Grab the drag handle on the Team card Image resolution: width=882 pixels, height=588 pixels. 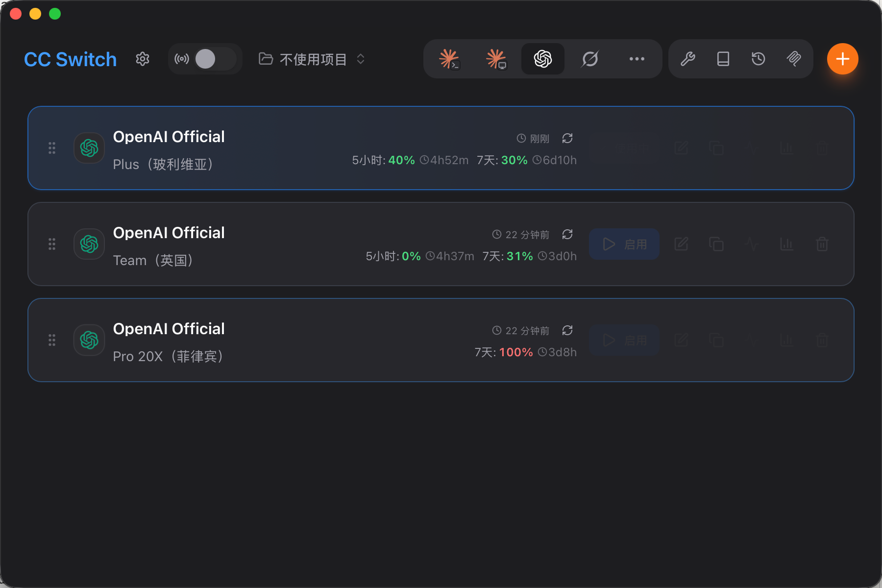pos(52,244)
